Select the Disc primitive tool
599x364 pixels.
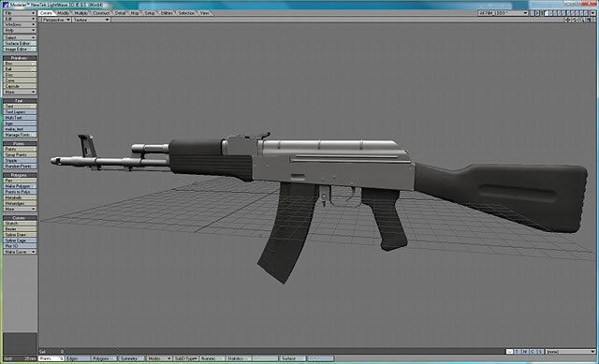click(20, 75)
